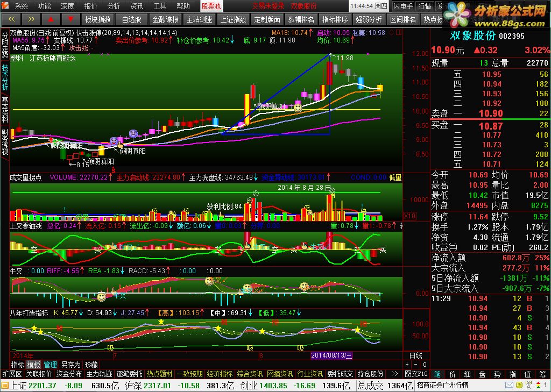Click the orange list icon before 上证
The height and width of the screenshot is (392, 551).
point(4,386)
